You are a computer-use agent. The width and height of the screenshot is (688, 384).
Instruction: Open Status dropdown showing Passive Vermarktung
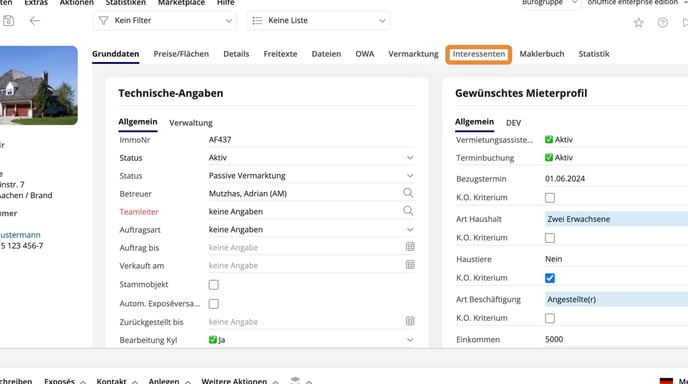[x=311, y=176]
